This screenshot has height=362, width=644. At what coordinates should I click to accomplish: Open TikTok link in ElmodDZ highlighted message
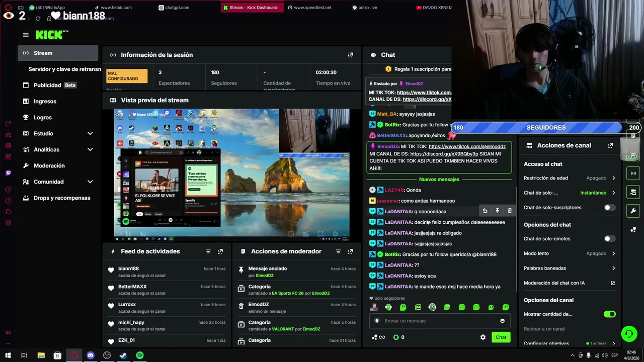(467, 147)
